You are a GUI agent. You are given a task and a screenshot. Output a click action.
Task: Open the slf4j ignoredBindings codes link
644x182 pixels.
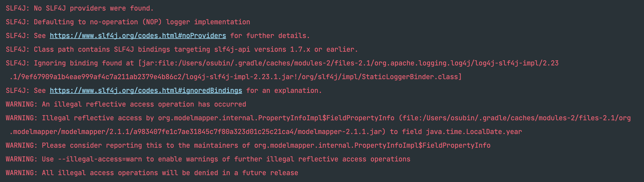pyautogui.click(x=146, y=91)
